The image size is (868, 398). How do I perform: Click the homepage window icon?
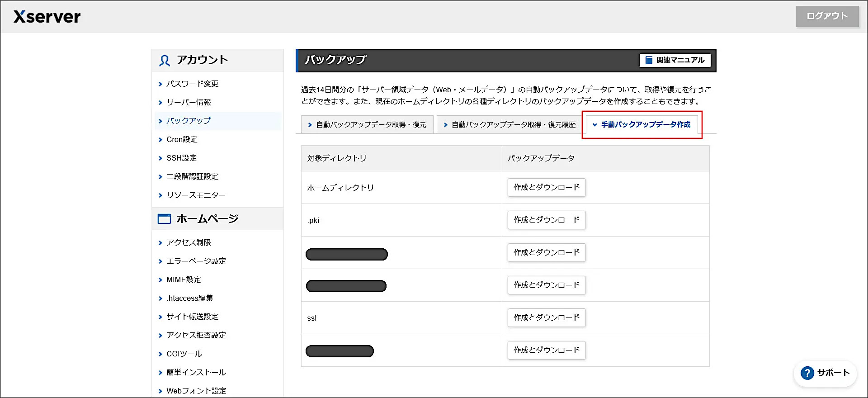(164, 219)
